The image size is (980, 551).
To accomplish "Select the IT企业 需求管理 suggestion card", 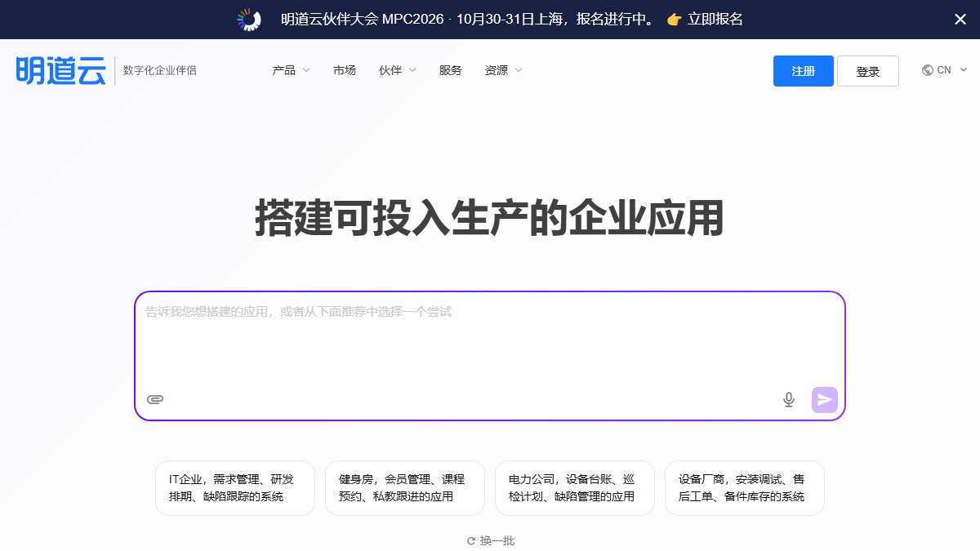I will tap(235, 488).
